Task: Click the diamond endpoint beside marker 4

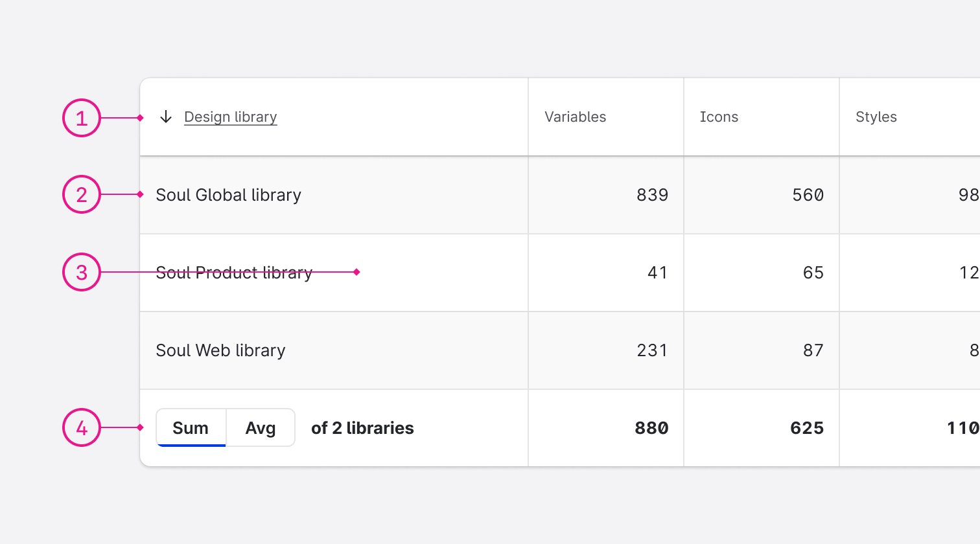Action: (140, 427)
